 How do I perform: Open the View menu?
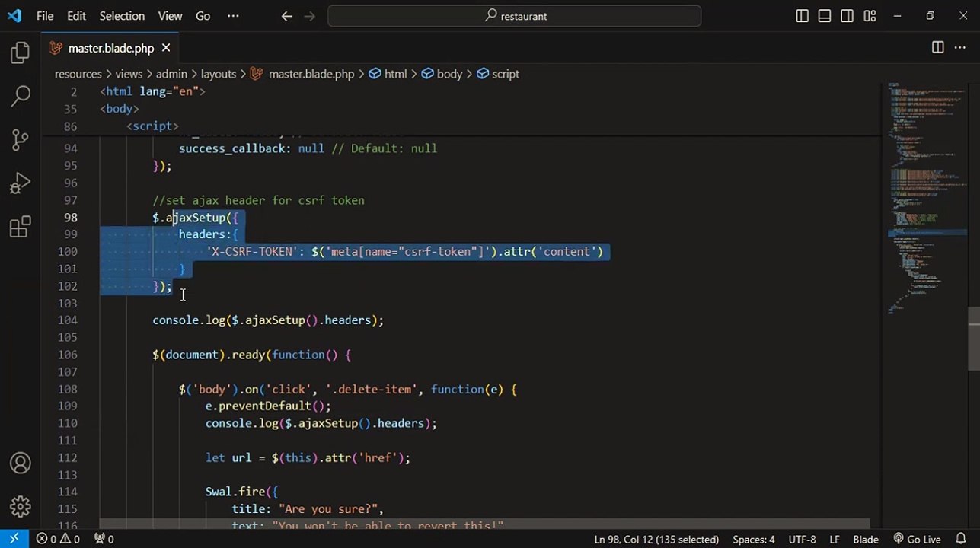[170, 16]
